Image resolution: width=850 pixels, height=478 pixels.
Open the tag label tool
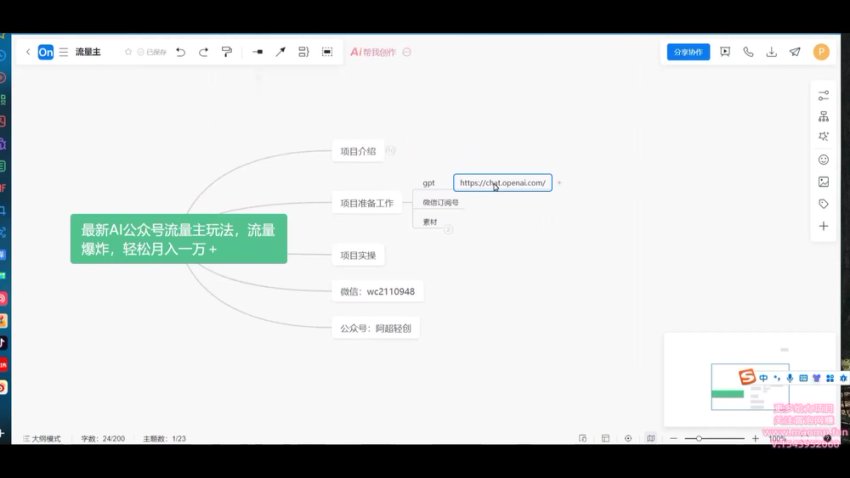point(823,204)
